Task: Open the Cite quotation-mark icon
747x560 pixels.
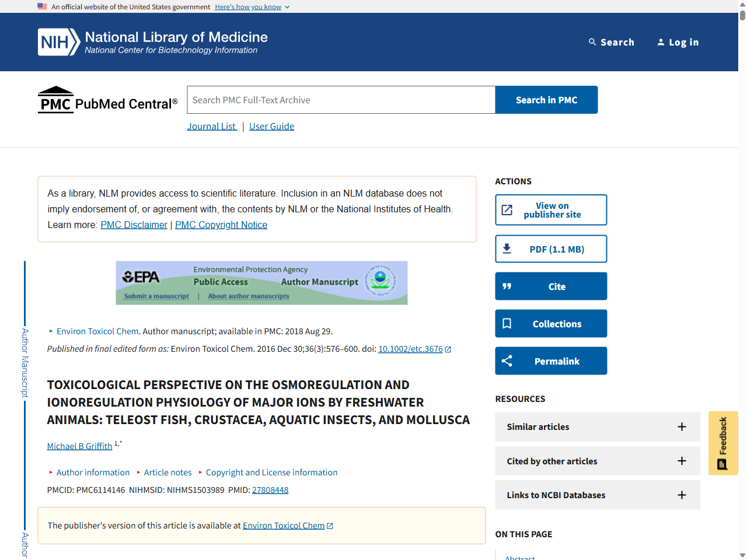Action: click(x=507, y=286)
